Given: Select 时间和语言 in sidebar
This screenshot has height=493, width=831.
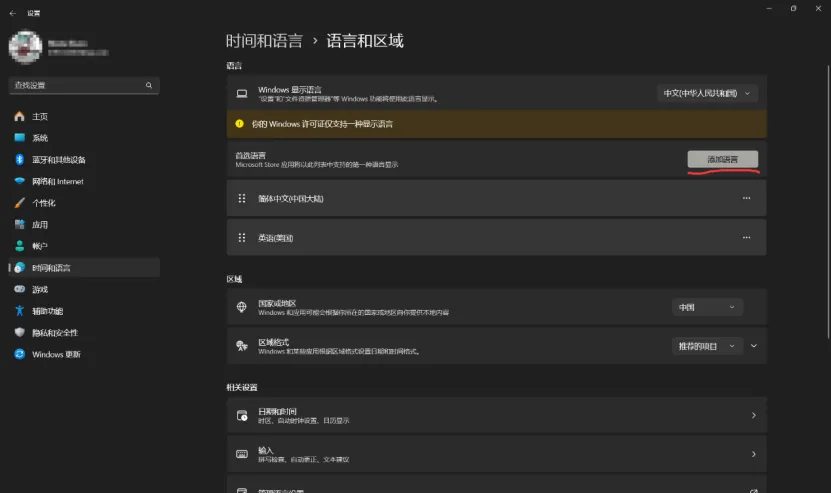Looking at the screenshot, I should tap(84, 268).
